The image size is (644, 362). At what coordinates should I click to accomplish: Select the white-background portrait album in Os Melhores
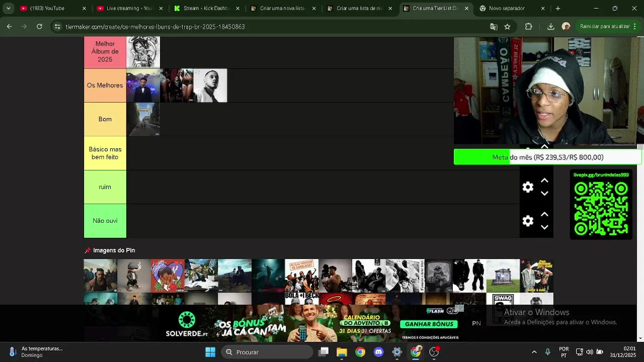coord(210,85)
